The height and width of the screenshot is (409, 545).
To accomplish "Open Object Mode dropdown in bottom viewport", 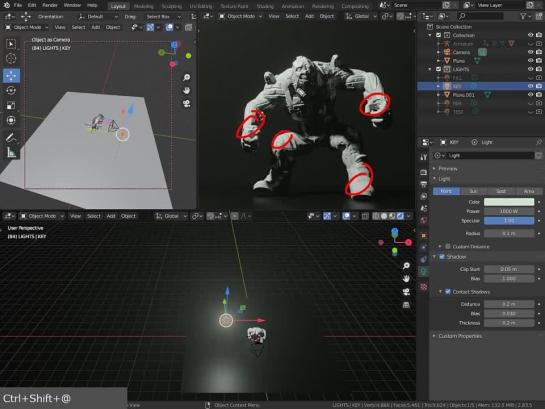I will 42,216.
